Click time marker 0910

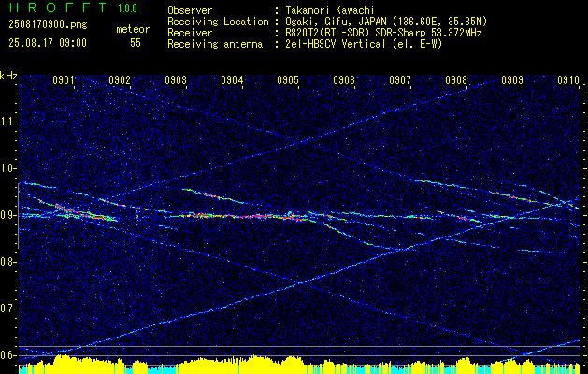pyautogui.click(x=568, y=79)
